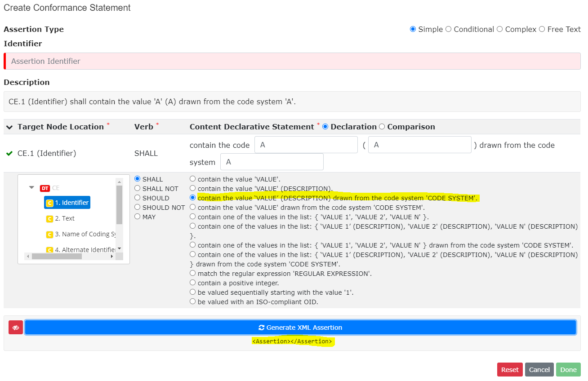
Task: Click the red eye-slash toggle icon
Action: coord(16,328)
